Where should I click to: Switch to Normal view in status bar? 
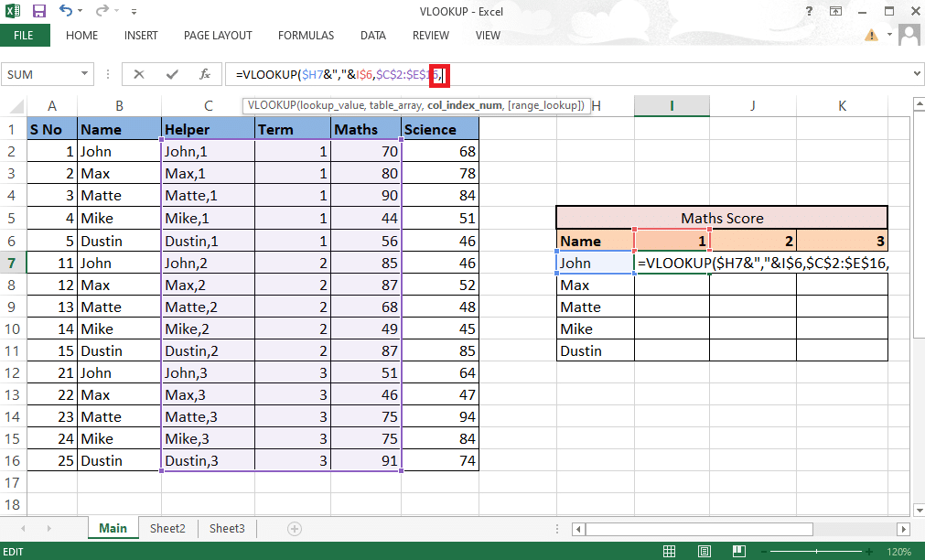[669, 551]
